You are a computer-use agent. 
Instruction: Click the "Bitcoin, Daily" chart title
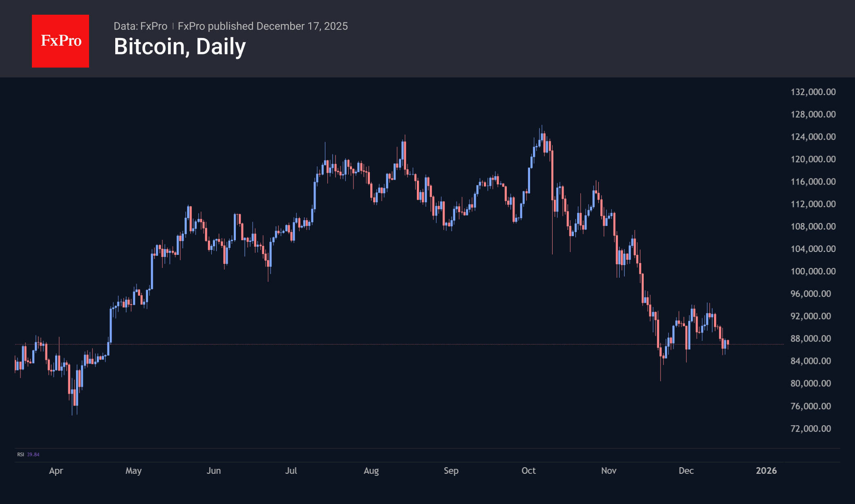pyautogui.click(x=180, y=47)
